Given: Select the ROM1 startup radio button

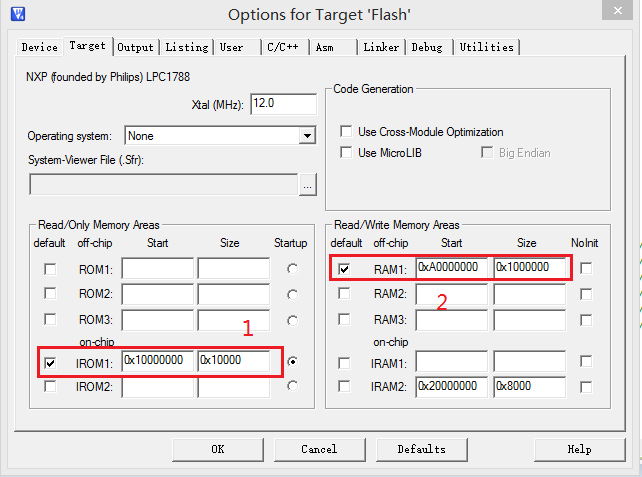Looking at the screenshot, I should pos(292,269).
